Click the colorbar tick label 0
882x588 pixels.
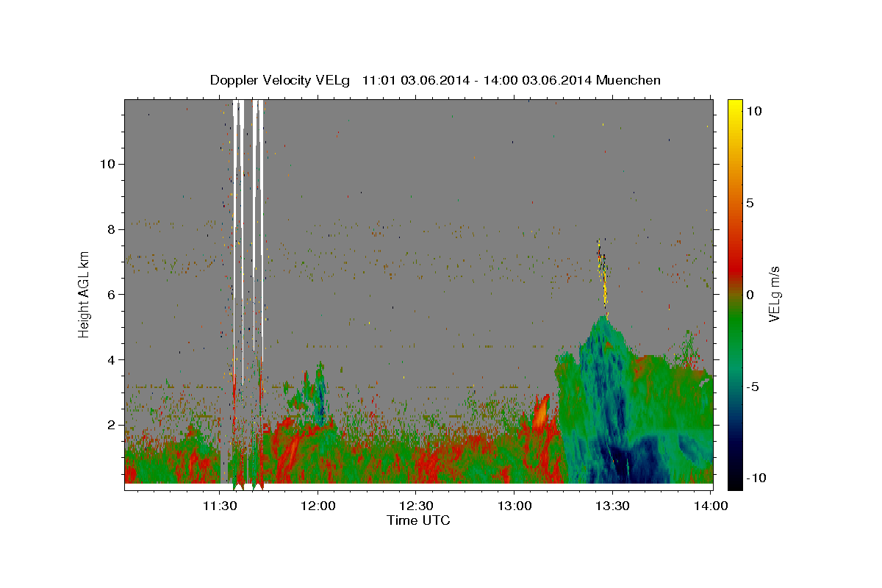coord(750,295)
